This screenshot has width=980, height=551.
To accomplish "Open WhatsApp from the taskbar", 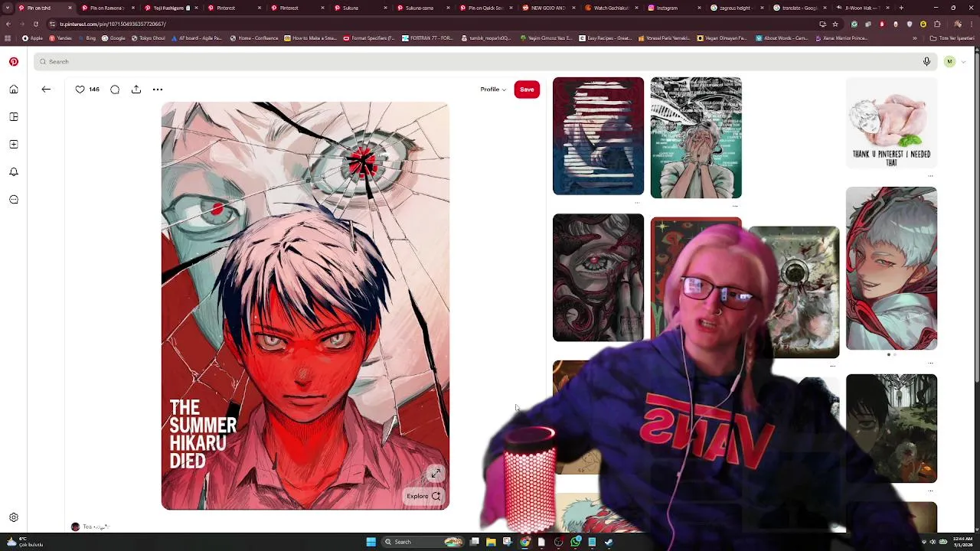I will (x=575, y=542).
